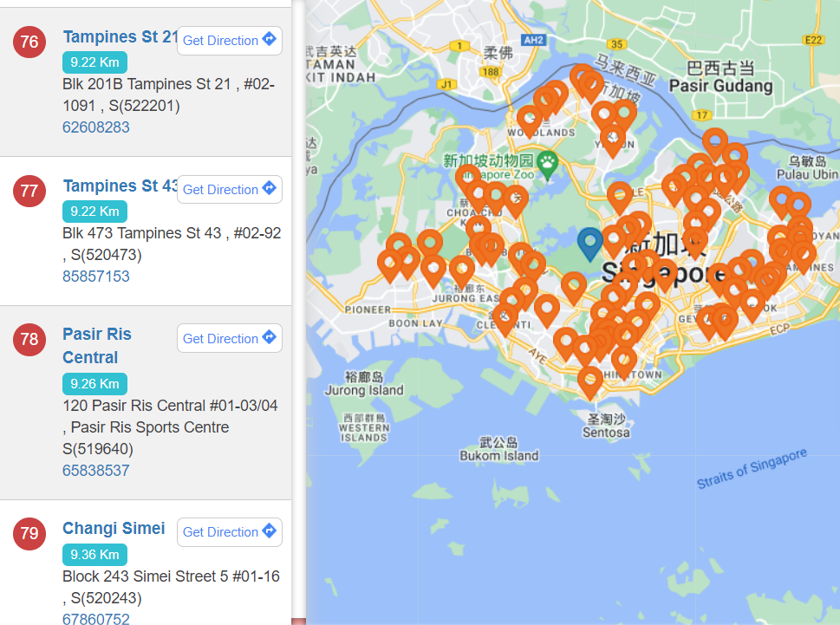Open the Tampines St 21 store title

[120, 36]
